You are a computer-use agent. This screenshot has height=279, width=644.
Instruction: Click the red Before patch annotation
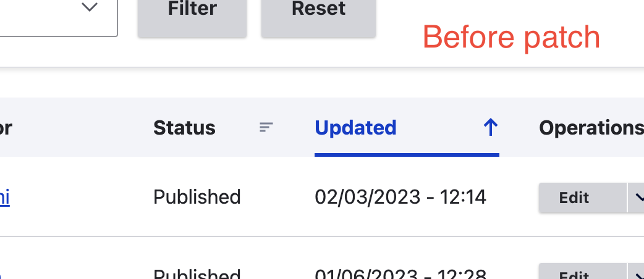[x=511, y=37]
